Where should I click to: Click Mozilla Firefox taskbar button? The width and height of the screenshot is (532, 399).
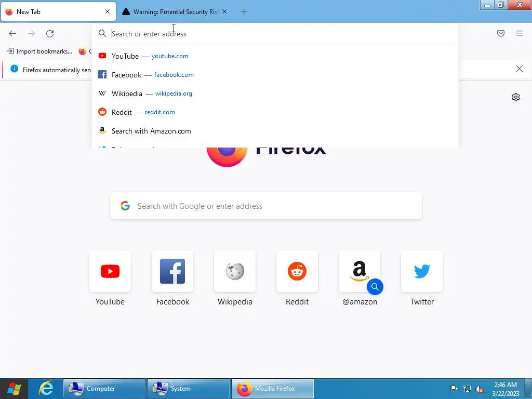click(x=272, y=389)
